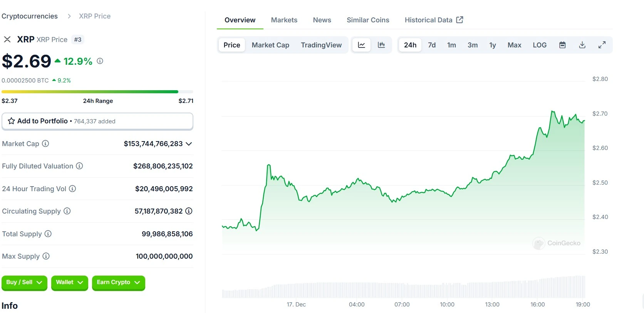The height and width of the screenshot is (313, 644).
Task: Click Circulating Supply label info icon
Action: point(67,211)
